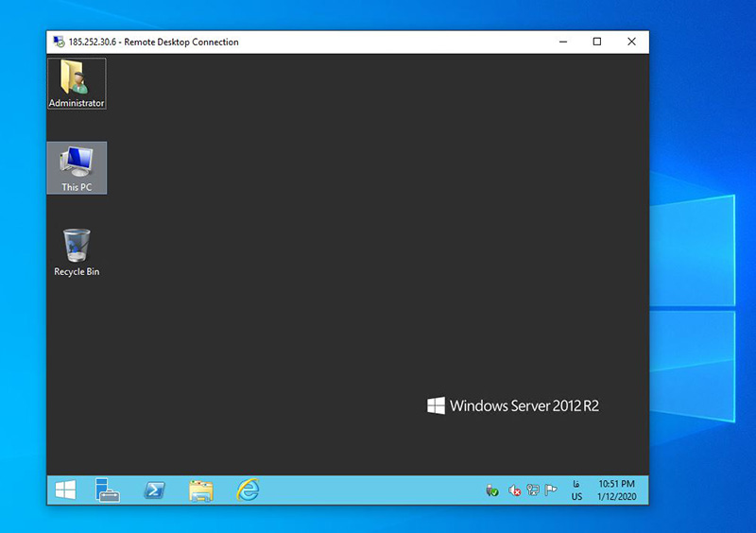756x533 pixels.
Task: Open the Start button in remote taskbar
Action: (65, 490)
